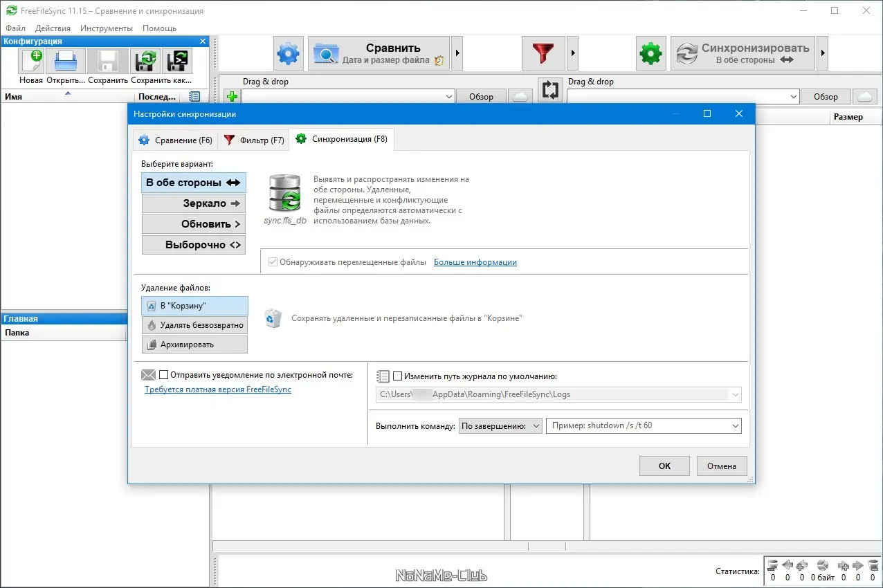Switch to Фильтр (F7) tab

point(254,140)
